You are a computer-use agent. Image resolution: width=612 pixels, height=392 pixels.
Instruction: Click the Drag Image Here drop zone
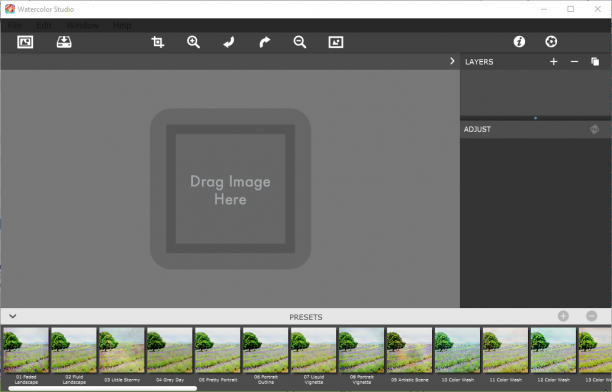coord(230,189)
